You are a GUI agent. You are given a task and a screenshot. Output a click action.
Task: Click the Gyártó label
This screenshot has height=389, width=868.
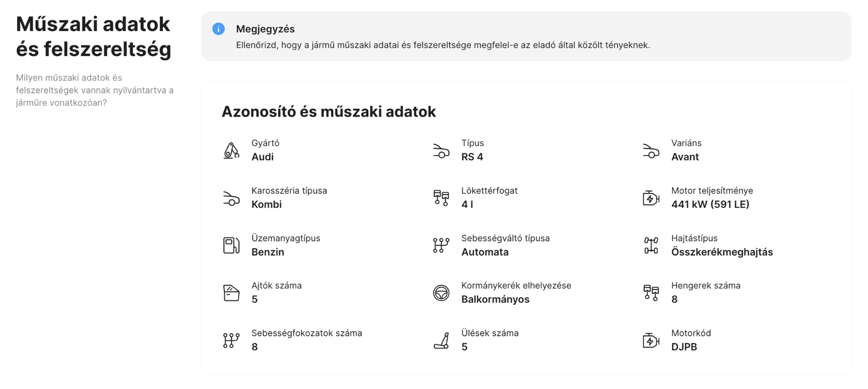click(x=266, y=143)
